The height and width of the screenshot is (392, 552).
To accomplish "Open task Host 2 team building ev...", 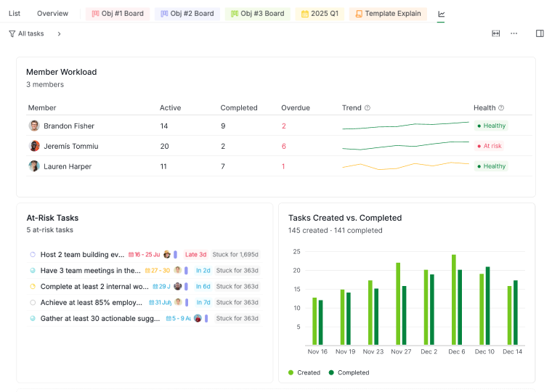I will 82,254.
